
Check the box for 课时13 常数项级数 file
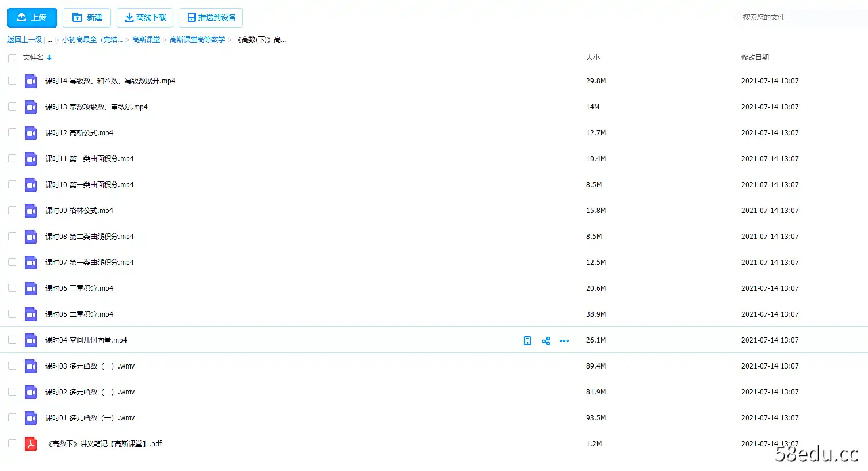click(12, 107)
